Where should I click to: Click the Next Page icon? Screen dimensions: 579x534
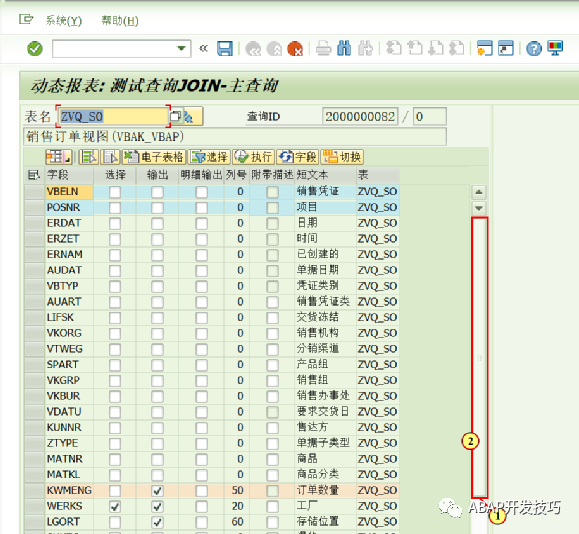coord(436,48)
